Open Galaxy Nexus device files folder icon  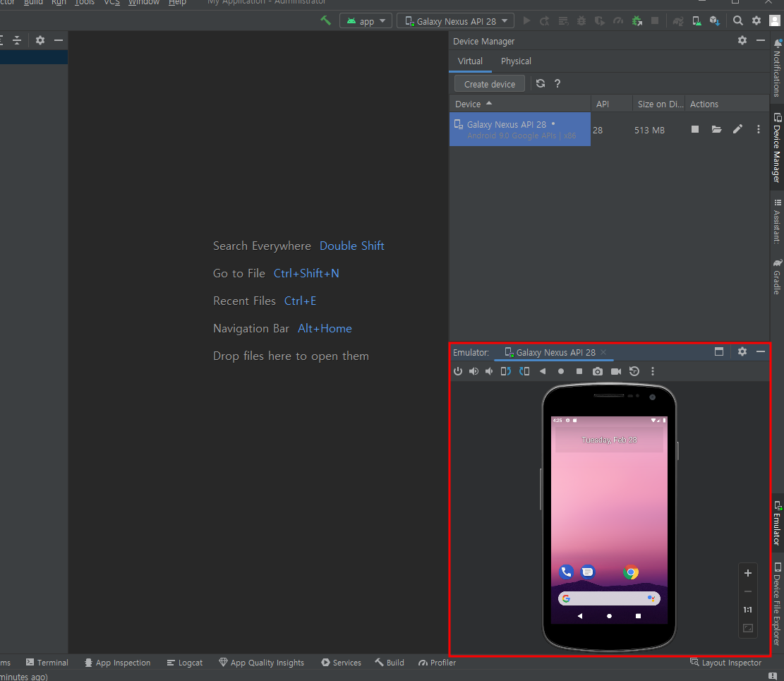coord(716,130)
